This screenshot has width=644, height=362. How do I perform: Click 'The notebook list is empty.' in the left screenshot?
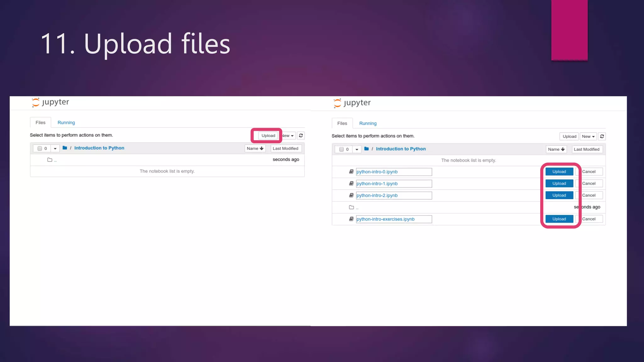[x=167, y=171]
